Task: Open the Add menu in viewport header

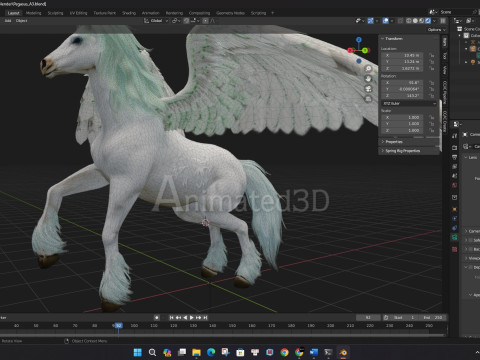Action: pos(8,21)
